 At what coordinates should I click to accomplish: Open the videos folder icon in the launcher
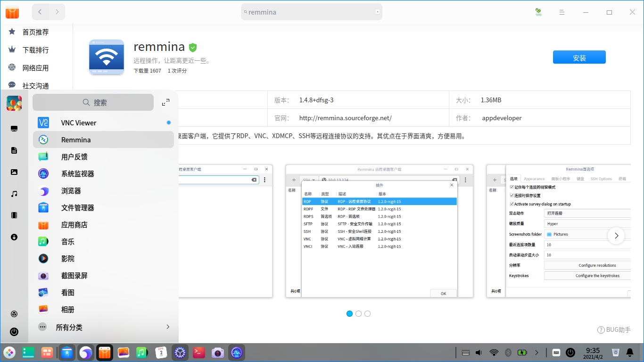14,215
